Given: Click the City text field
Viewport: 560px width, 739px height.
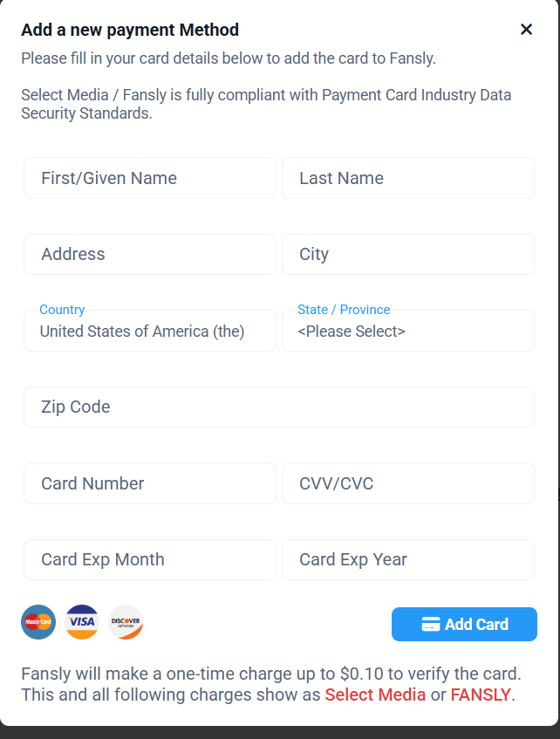Looking at the screenshot, I should click(407, 254).
